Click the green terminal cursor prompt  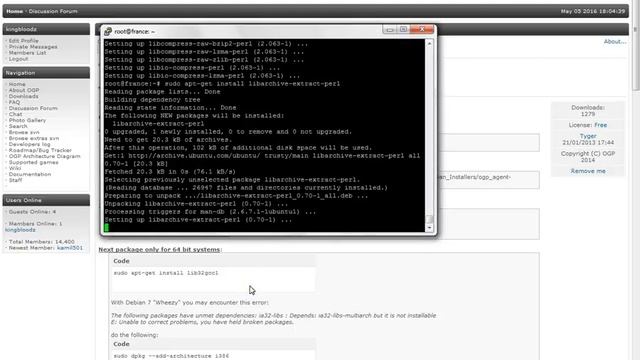pos(107,227)
